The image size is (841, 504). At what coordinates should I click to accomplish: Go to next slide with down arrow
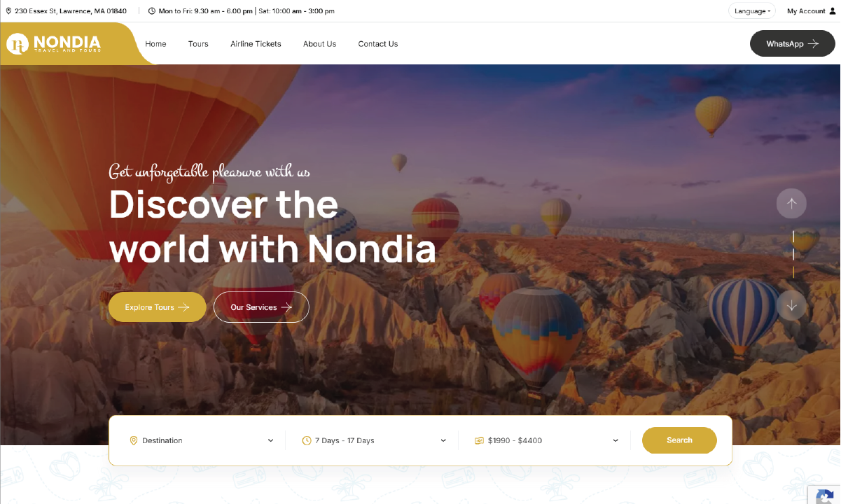point(791,305)
